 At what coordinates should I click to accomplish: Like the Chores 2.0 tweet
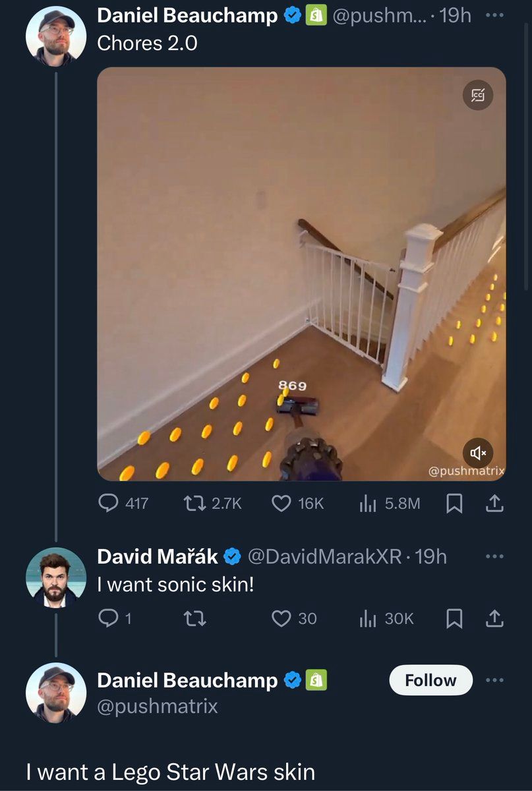tap(281, 504)
